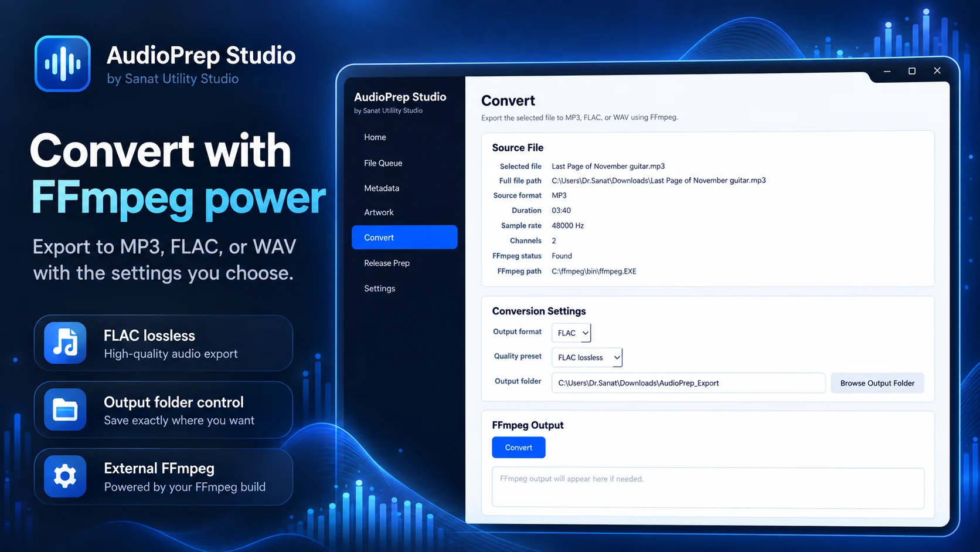Open the Quality preset dropdown
Image resolution: width=980 pixels, height=552 pixels.
point(587,357)
